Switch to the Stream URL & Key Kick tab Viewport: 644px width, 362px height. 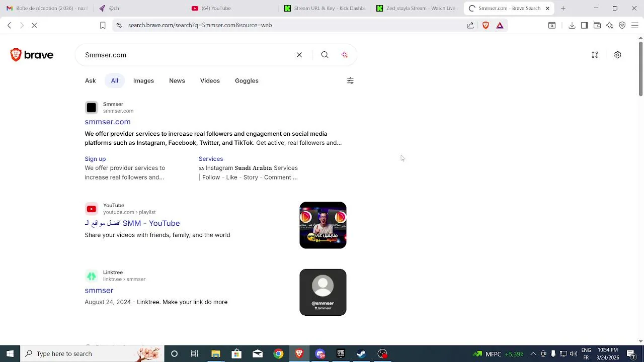click(324, 8)
